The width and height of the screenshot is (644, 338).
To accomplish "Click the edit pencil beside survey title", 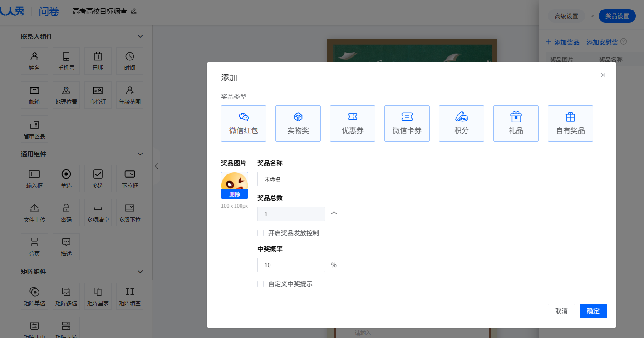I will 133,11.
